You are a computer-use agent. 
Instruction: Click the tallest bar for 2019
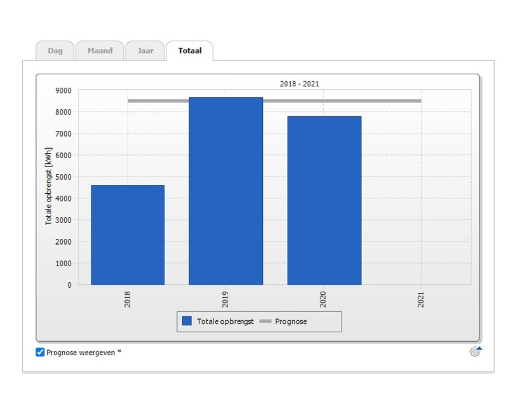225,191
